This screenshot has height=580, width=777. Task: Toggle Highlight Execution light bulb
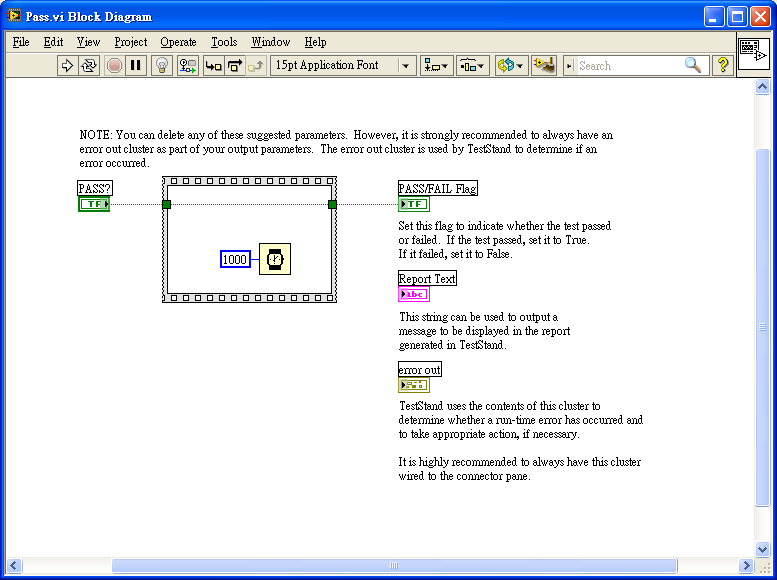pos(162,65)
